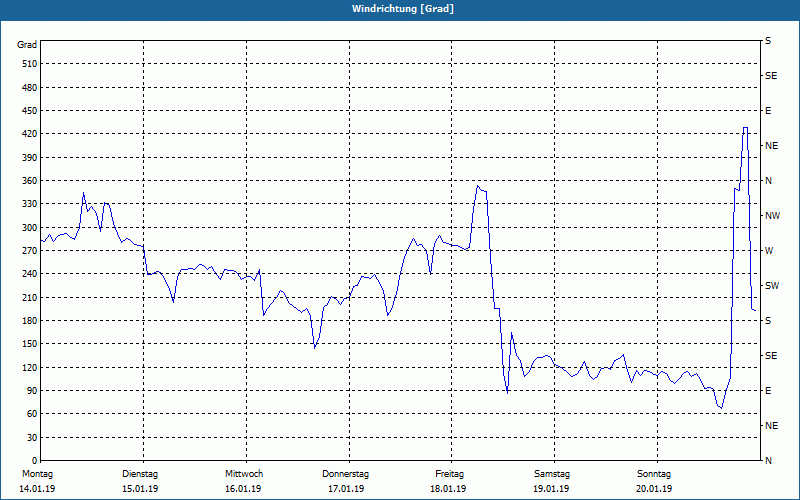Select the Montag day label
The image size is (800, 500).
(37, 474)
